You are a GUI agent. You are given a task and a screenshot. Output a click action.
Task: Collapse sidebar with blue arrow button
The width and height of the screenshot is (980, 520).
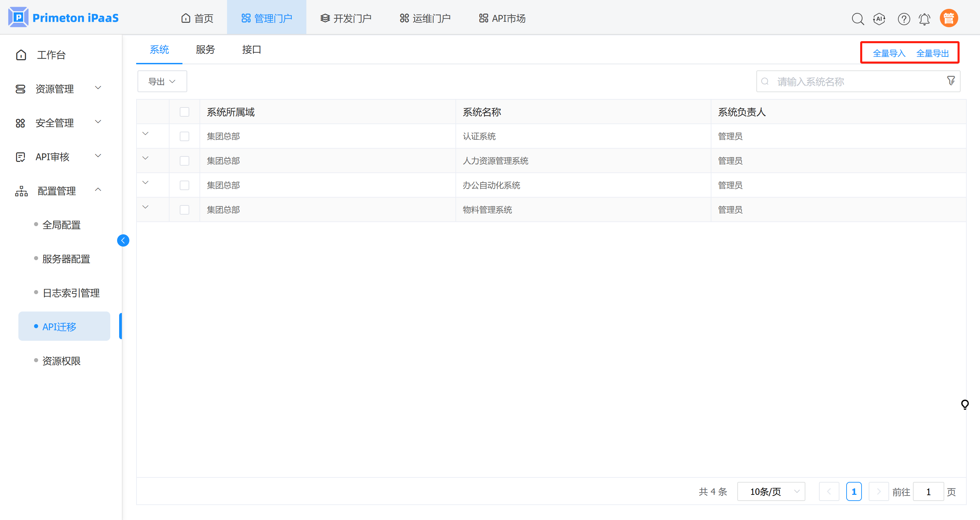tap(123, 240)
